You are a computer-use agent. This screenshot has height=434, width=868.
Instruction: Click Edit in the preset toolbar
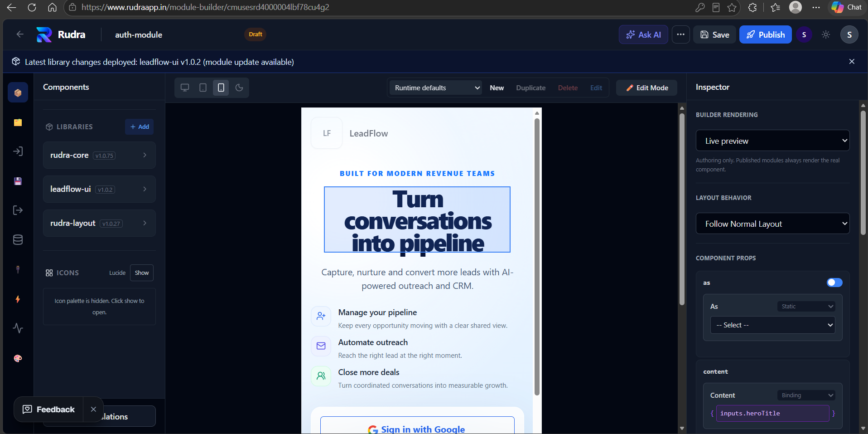coord(596,88)
